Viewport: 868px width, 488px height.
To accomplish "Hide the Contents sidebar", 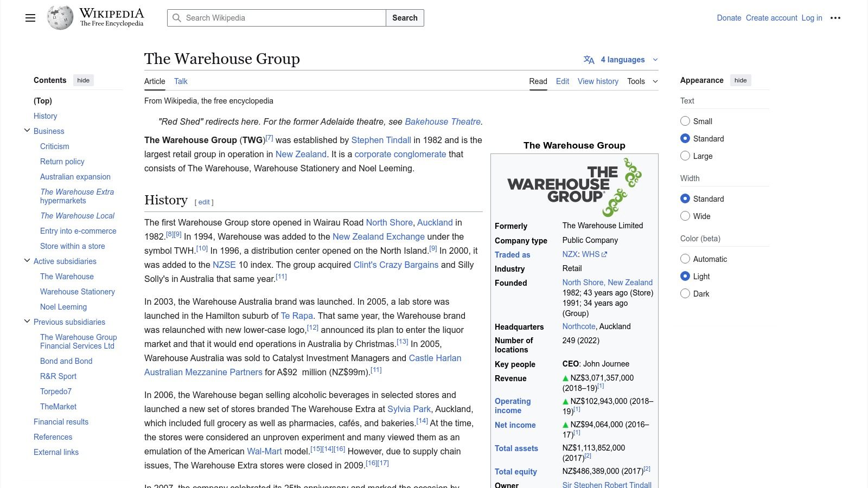I will coord(84,80).
